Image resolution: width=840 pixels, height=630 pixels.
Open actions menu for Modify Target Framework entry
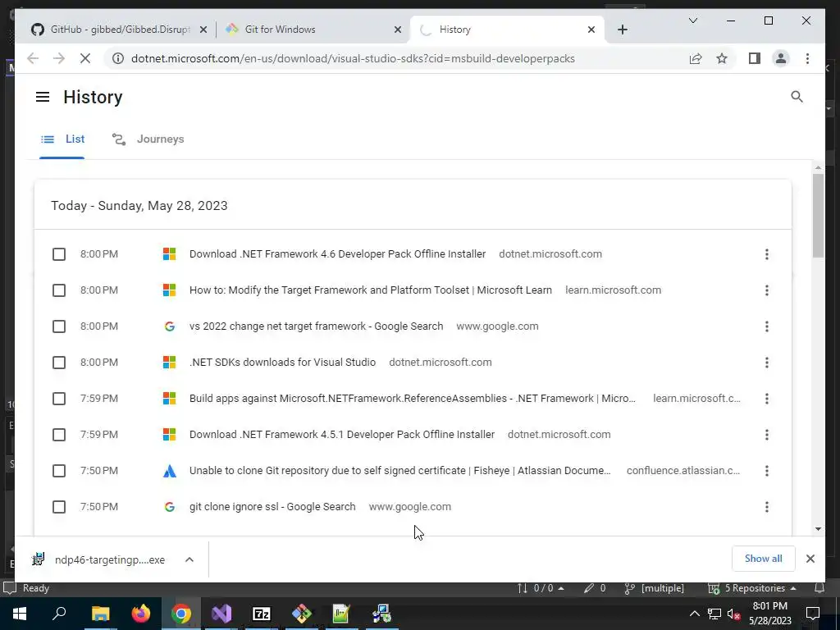tap(767, 290)
